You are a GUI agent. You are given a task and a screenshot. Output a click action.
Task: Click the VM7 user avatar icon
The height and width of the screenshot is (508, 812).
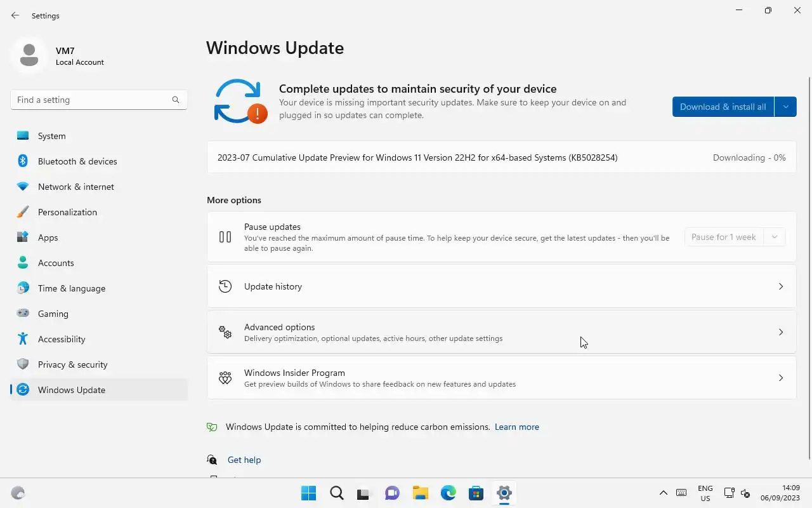(29, 55)
